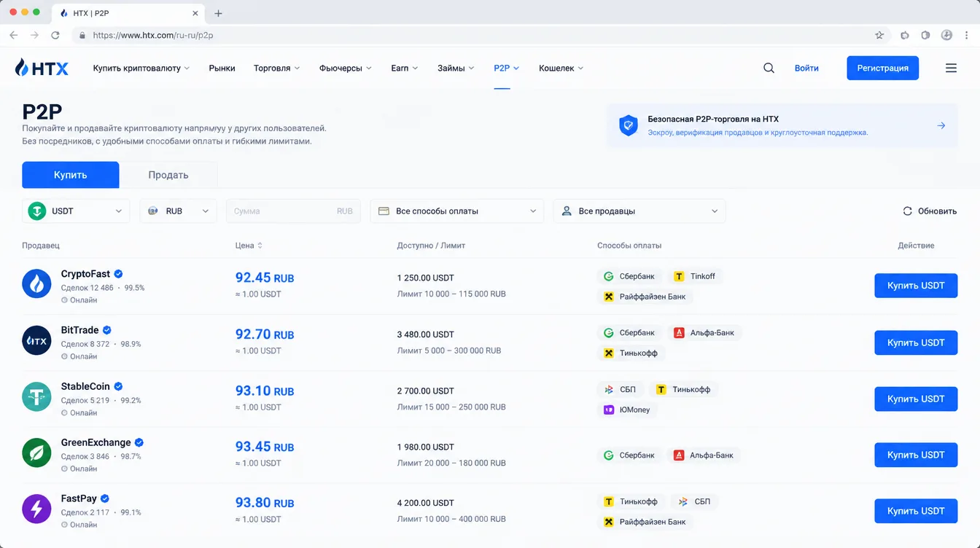Screen dimensions: 980x548
Task: Open the USDT coin dropdown
Action: point(76,211)
